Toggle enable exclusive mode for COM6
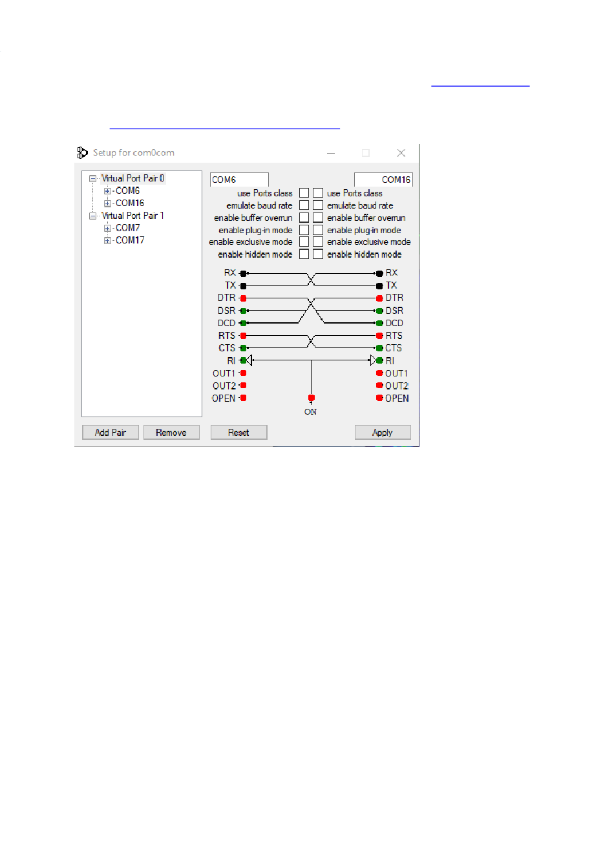The width and height of the screenshot is (614, 868). (304, 242)
